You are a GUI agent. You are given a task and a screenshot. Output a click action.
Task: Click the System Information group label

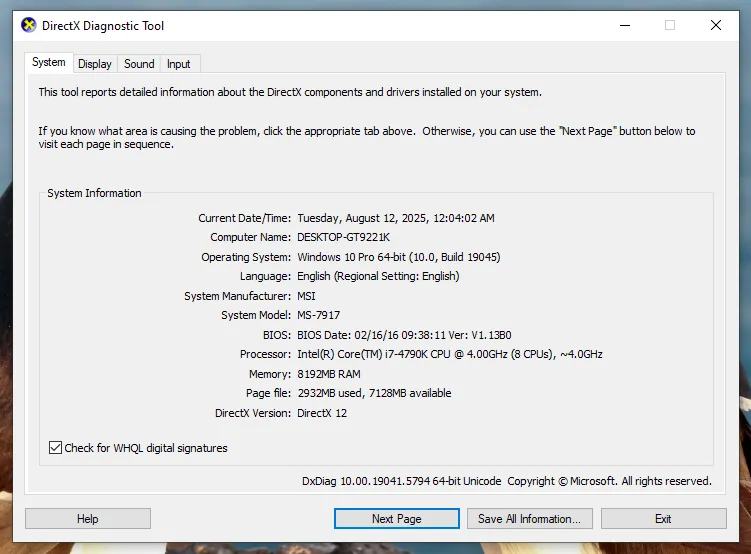click(94, 193)
